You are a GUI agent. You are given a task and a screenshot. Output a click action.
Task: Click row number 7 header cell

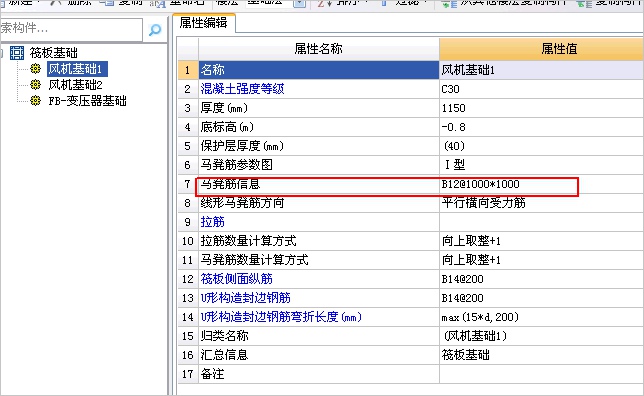click(x=188, y=184)
